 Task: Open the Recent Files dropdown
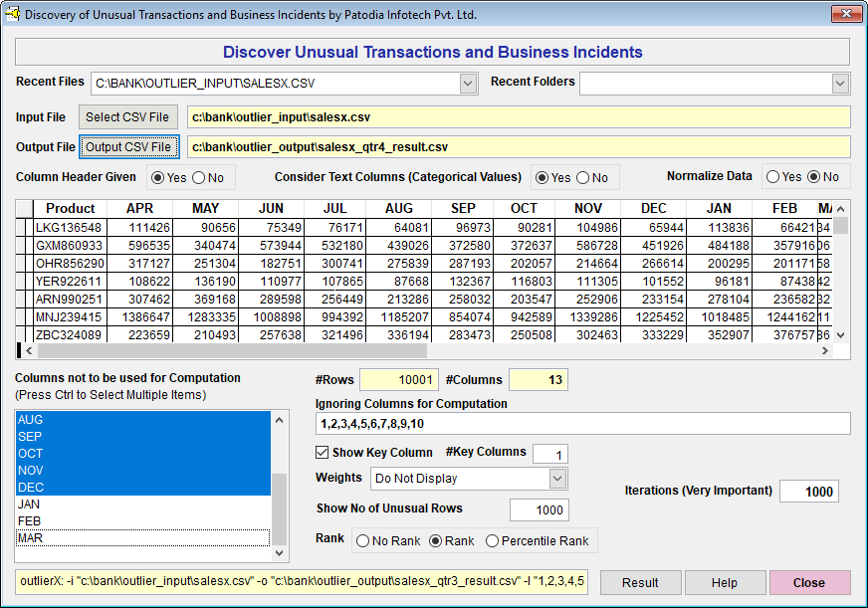[x=469, y=84]
